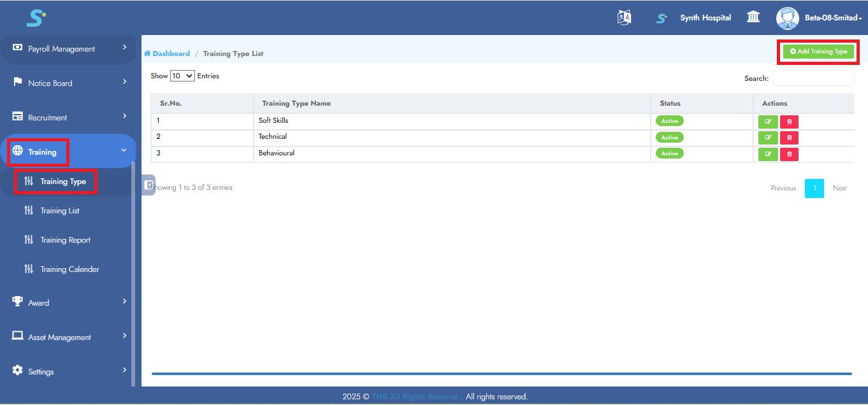Click the Search input field
This screenshot has height=405, width=868.
(x=813, y=78)
